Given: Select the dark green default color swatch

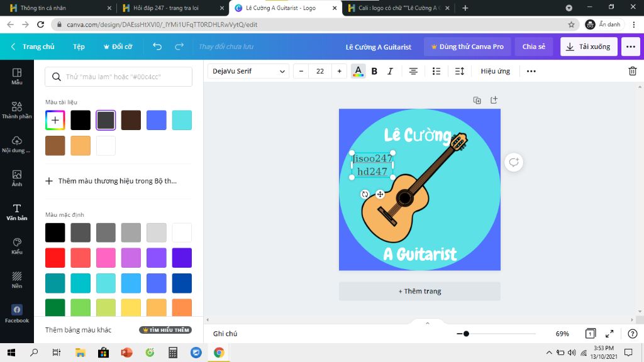Looking at the screenshot, I should [55, 307].
